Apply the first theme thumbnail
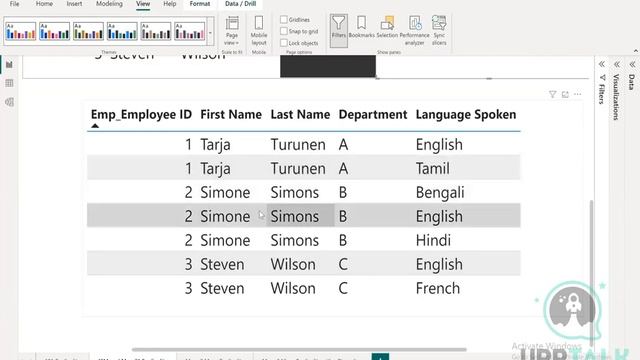Viewport: 640px width, 360px height. click(21, 31)
